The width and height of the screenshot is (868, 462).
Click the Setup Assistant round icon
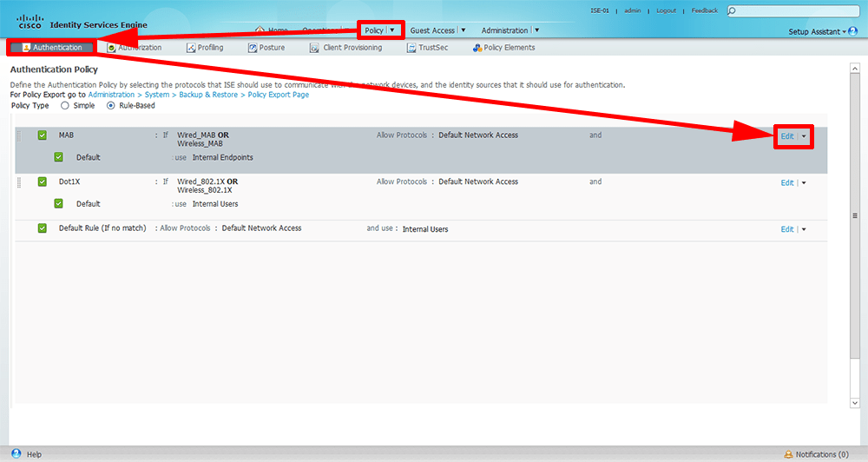[853, 31]
